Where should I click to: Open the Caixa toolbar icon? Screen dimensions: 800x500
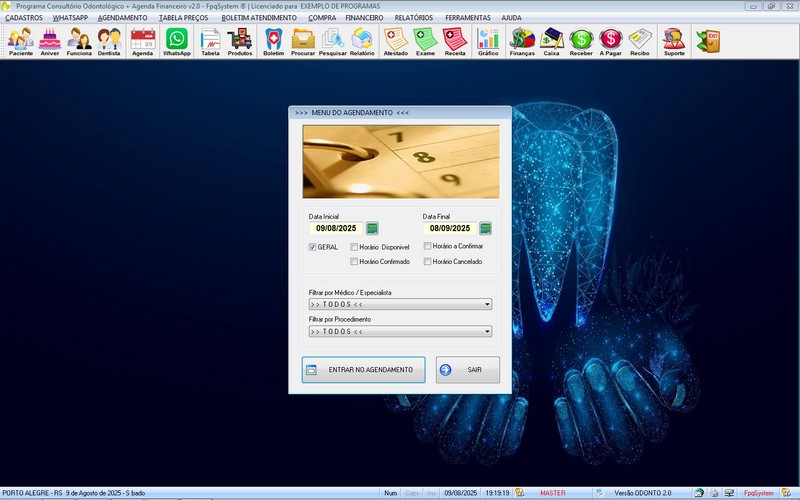551,41
